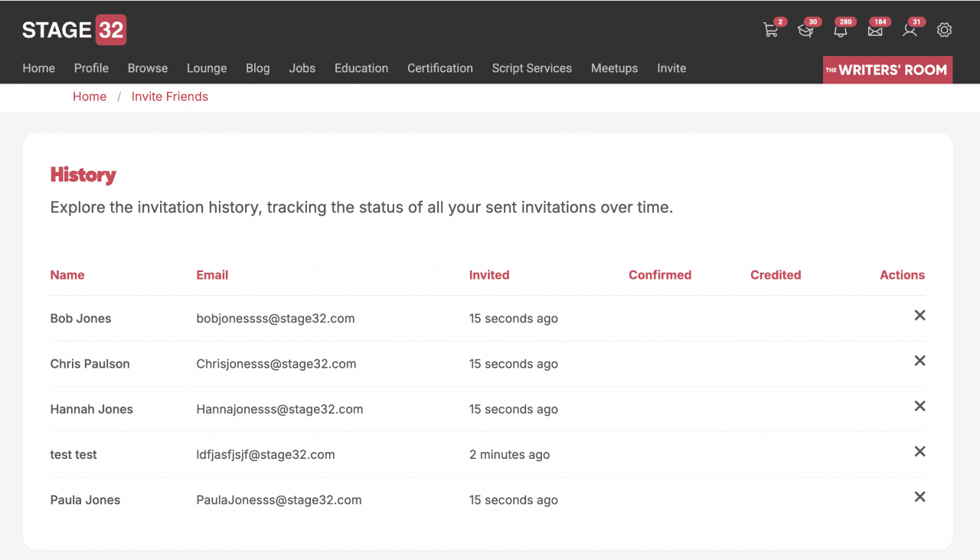Click the Stage 32 logo
980x560 pixels.
[74, 30]
